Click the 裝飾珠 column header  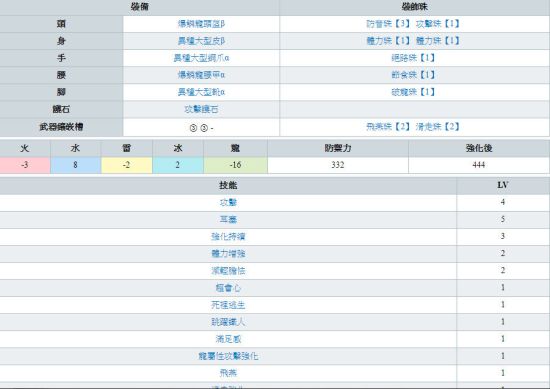[x=414, y=7]
